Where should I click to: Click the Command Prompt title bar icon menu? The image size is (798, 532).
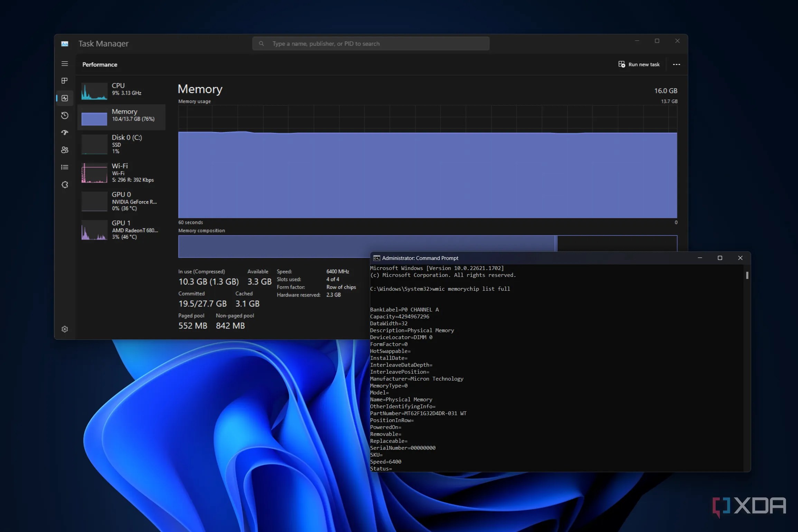tap(377, 258)
